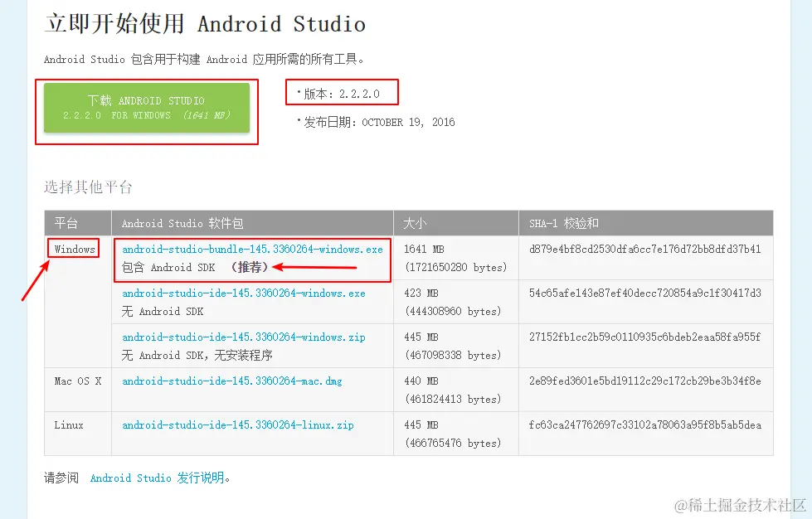
Task: Click the 选择其他平台 heading
Action: point(88,187)
